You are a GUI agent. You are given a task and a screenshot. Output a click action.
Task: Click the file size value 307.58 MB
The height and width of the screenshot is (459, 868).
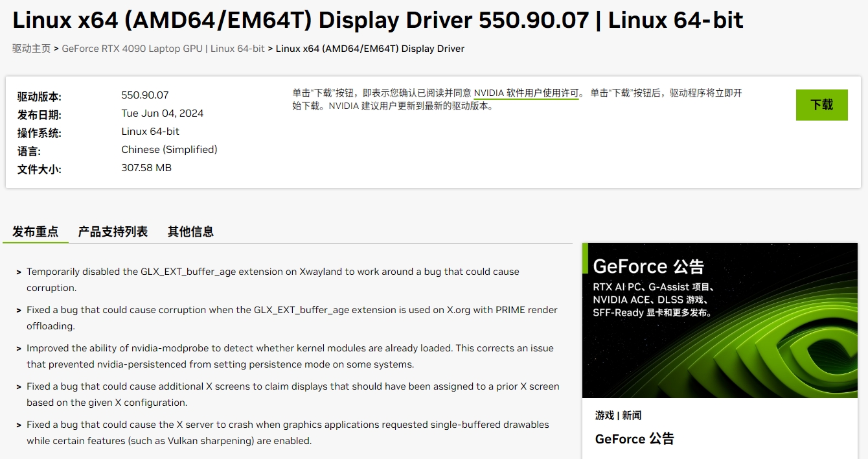tap(146, 168)
